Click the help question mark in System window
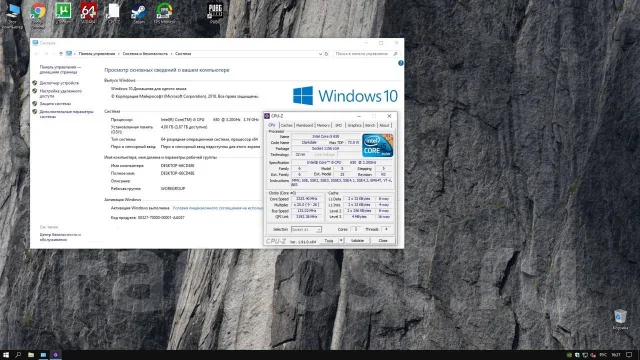This screenshot has width=640, height=360. (400, 63)
